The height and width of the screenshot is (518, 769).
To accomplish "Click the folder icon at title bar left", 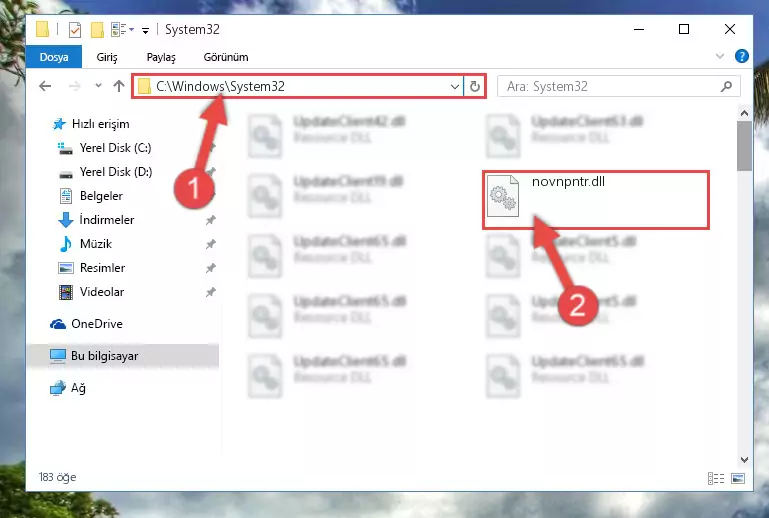I will 43,29.
